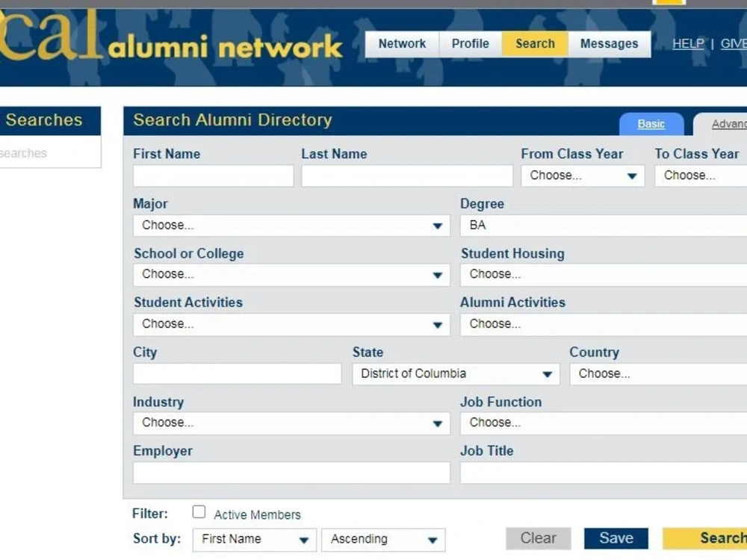Open the Ascending sort order dropdown
Viewport: 747px width, 560px height.
(x=383, y=540)
